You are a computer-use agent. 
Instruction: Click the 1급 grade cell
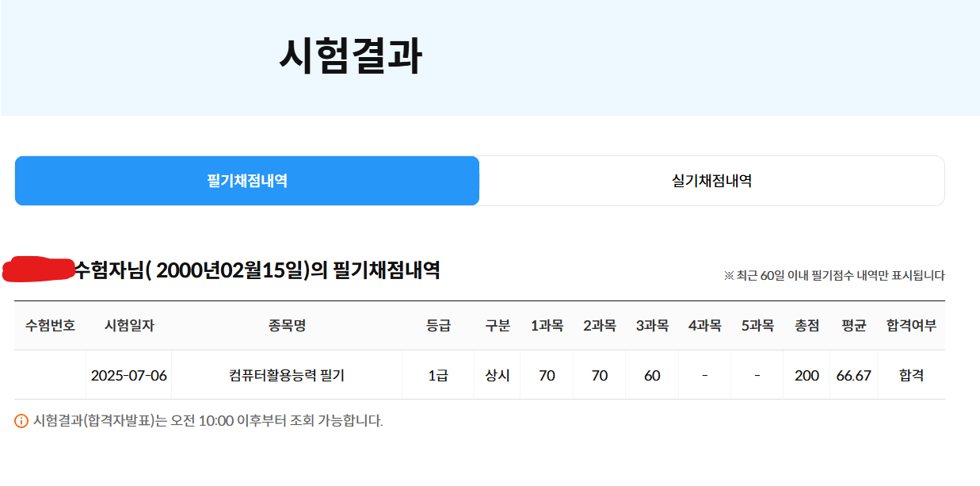[x=438, y=376]
